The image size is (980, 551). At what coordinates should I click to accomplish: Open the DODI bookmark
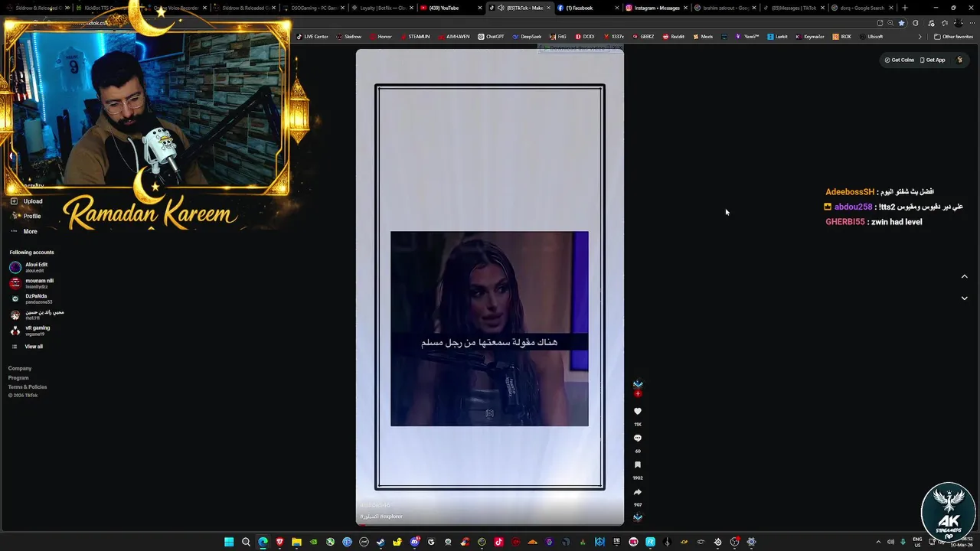tap(585, 37)
